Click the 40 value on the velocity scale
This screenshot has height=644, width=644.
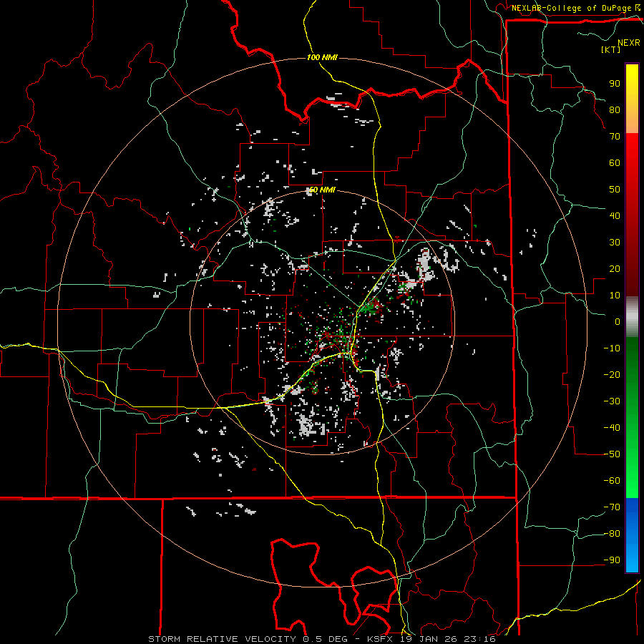point(615,215)
